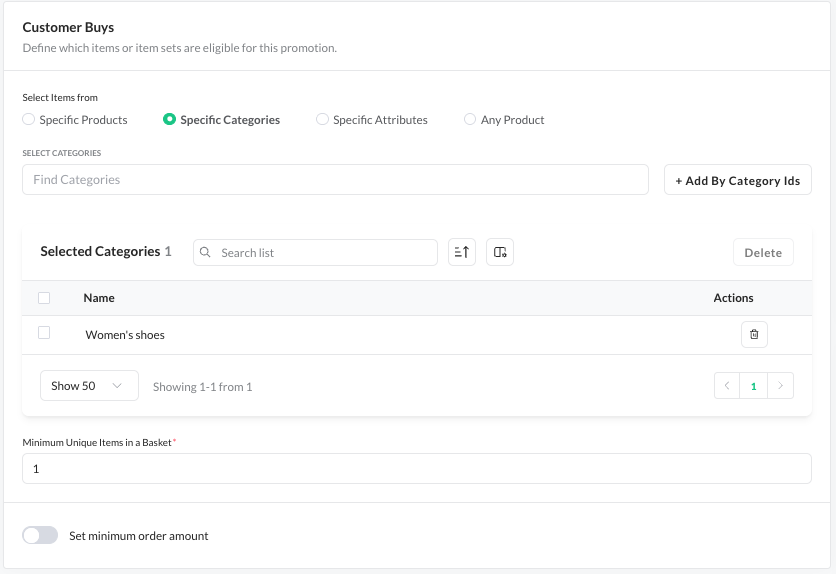
Task: Focus the Find Categories field
Action: 335,180
